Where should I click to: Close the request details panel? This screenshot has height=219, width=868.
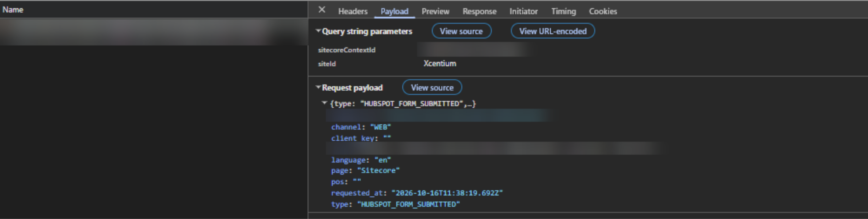[322, 10]
